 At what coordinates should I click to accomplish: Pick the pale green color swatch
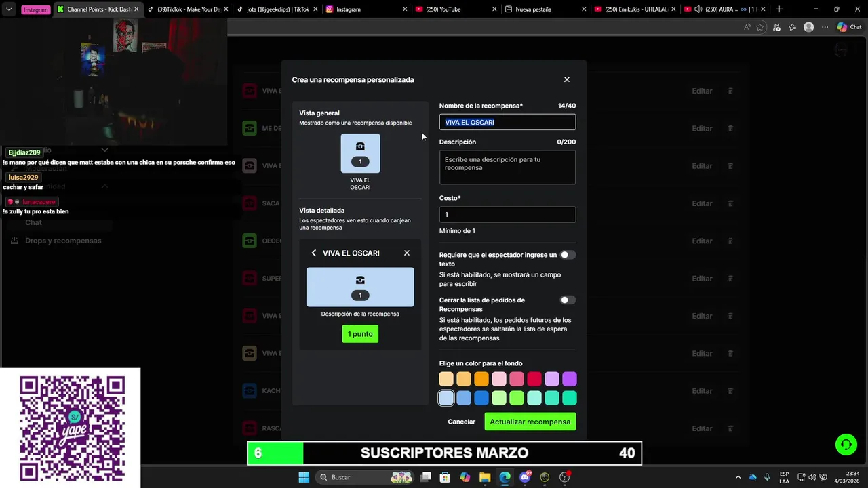point(499,398)
